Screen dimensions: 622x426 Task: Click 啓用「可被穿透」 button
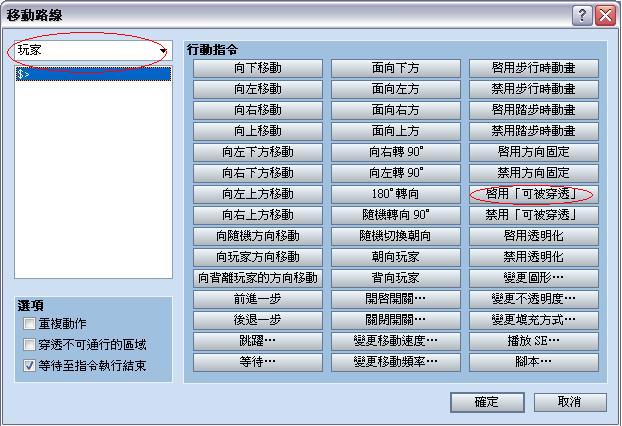[x=534, y=194]
